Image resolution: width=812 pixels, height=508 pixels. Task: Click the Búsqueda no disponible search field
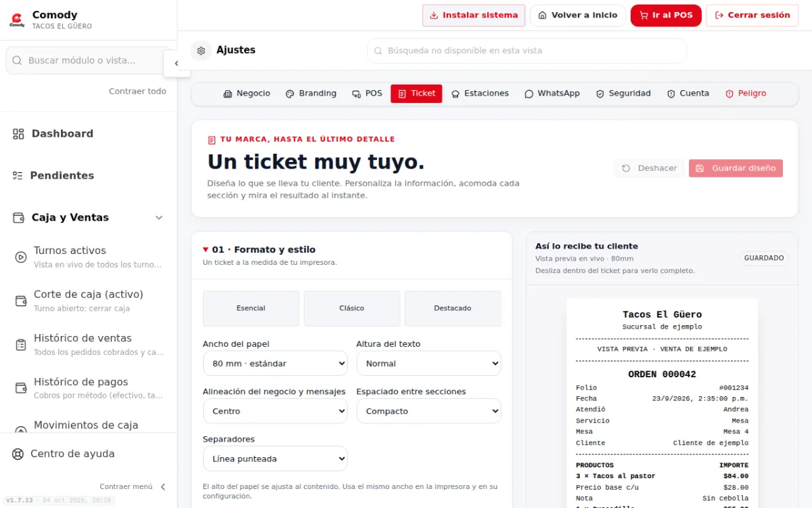527,51
